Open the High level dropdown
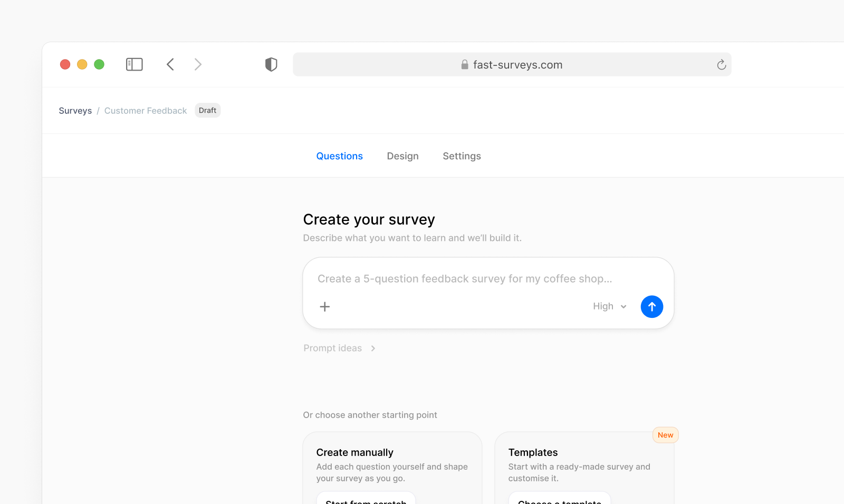The width and height of the screenshot is (844, 504). click(x=610, y=306)
